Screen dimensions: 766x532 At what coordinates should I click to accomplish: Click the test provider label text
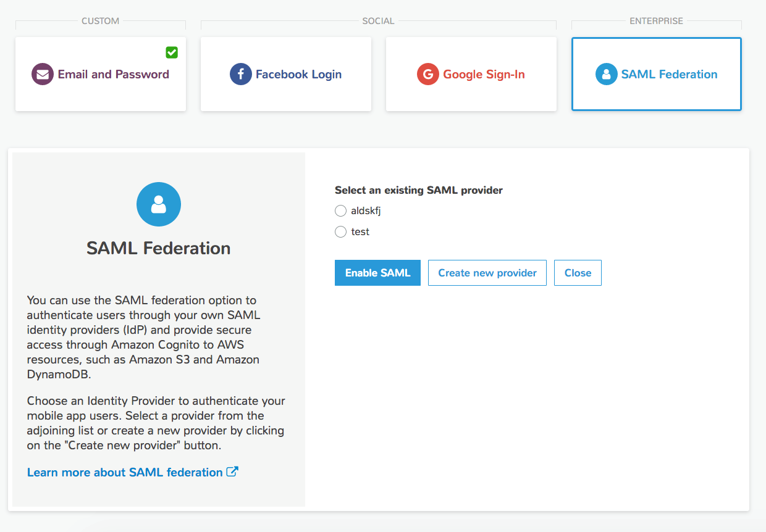[x=360, y=232]
